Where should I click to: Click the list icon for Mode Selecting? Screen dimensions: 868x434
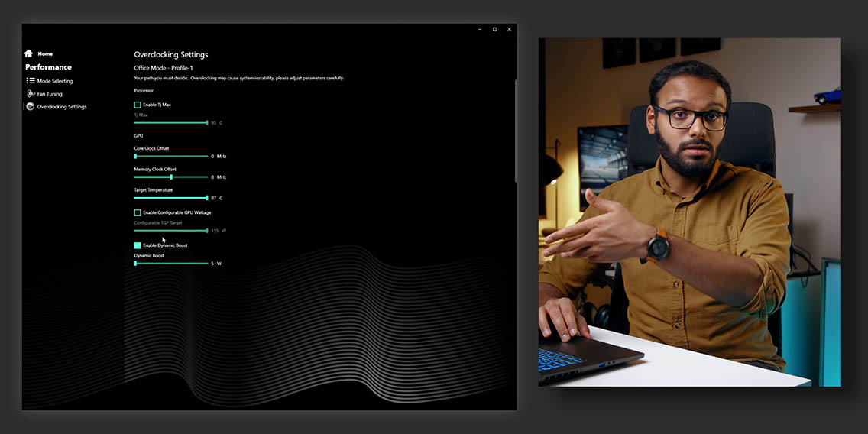tap(31, 81)
